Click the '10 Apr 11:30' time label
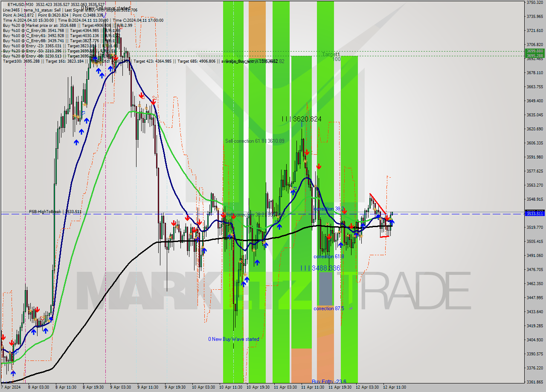 pyautogui.click(x=231, y=388)
